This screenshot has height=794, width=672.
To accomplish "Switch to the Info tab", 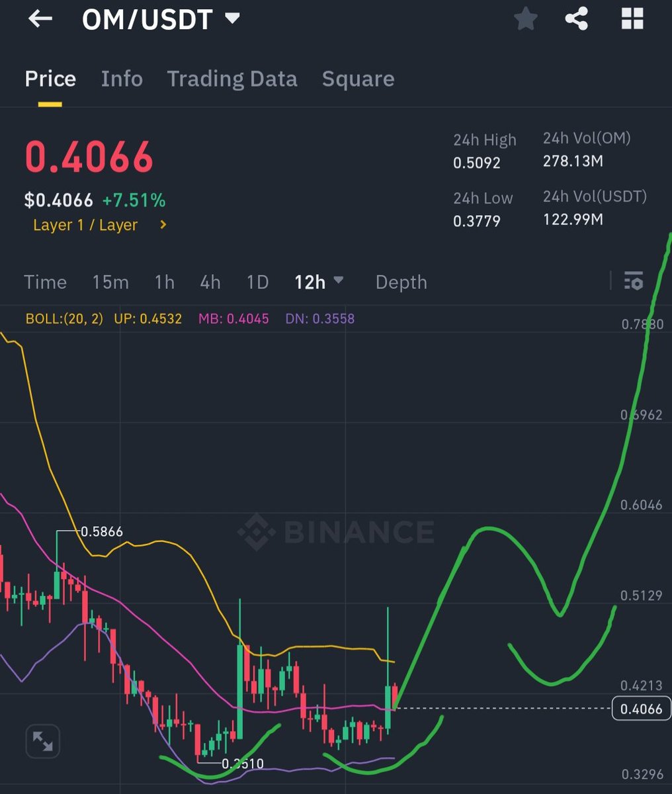I will 122,79.
